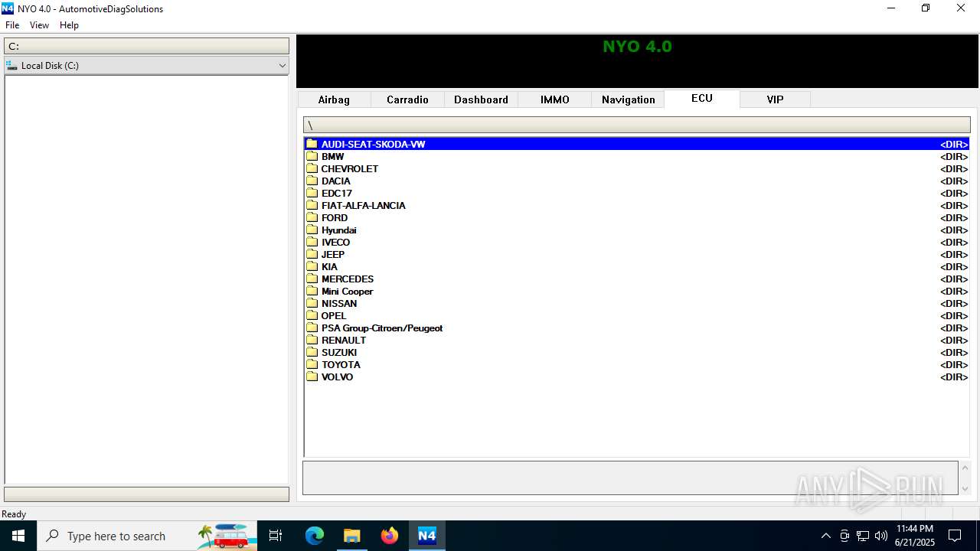The image size is (980, 551).
Task: Click the <DIR> label in the VOLVO row
Action: pyautogui.click(x=954, y=377)
